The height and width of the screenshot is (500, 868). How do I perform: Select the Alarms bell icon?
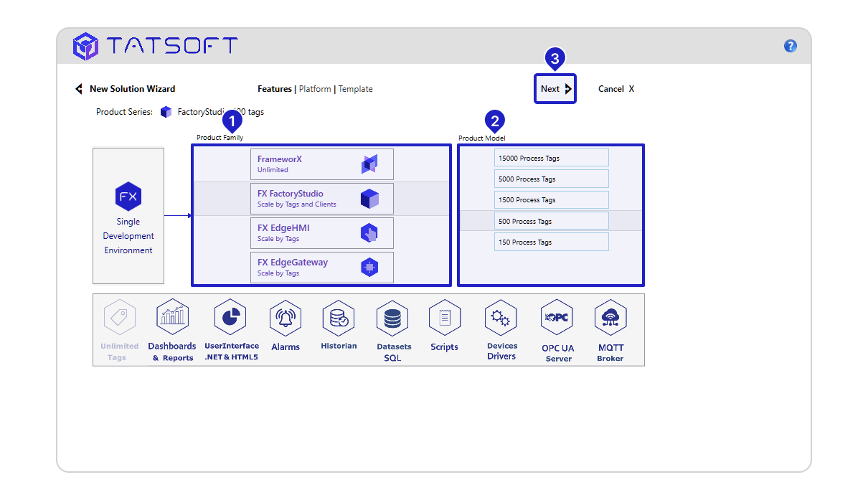pos(286,318)
